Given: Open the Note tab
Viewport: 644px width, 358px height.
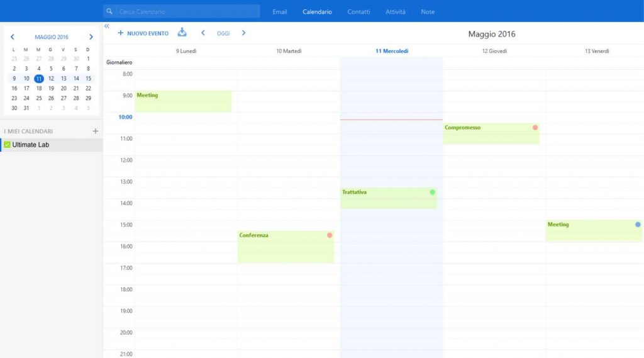Looking at the screenshot, I should pos(428,12).
